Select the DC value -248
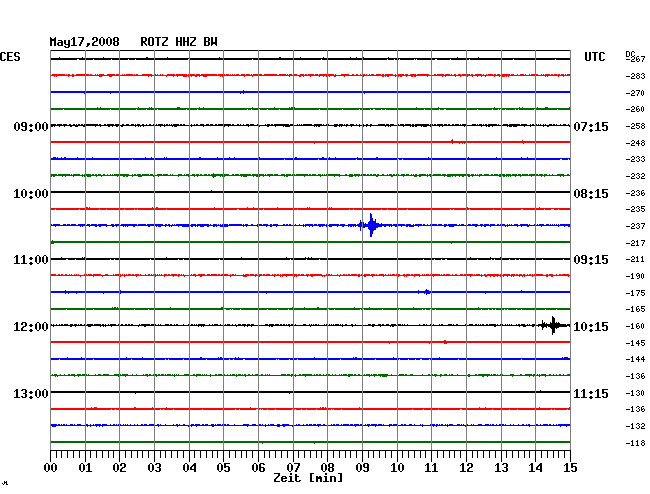 635,143
